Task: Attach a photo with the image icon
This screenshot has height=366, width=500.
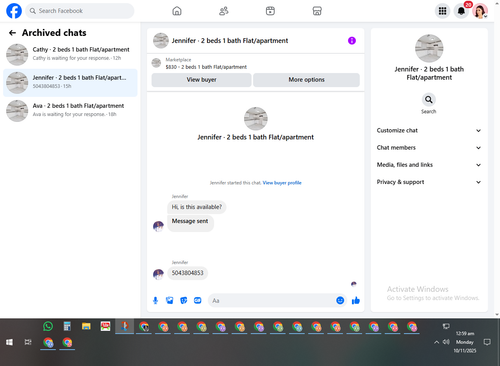Action: [x=169, y=300]
